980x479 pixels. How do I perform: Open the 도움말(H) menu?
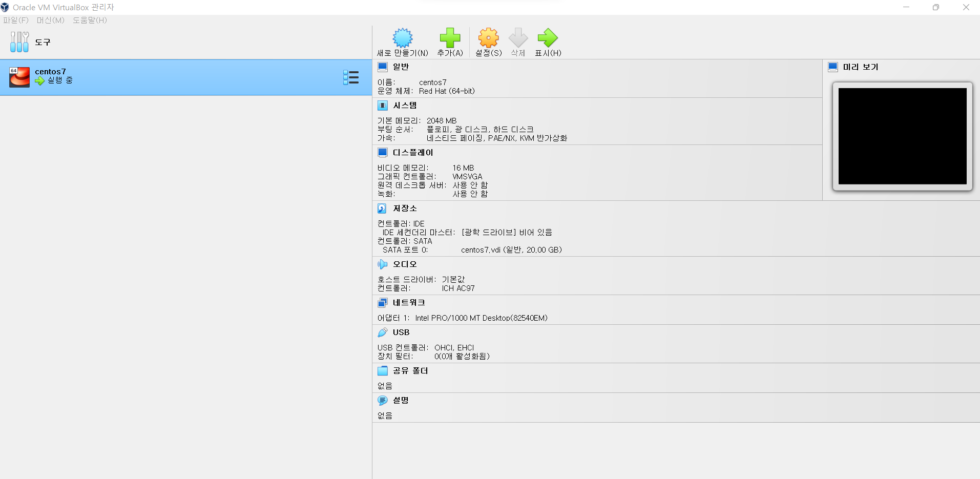click(90, 20)
